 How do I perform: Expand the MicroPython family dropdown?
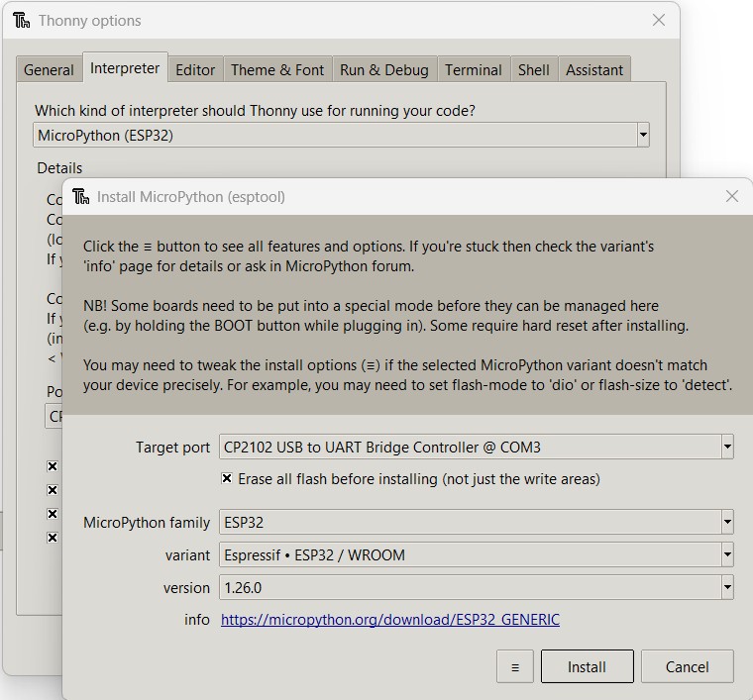[727, 522]
